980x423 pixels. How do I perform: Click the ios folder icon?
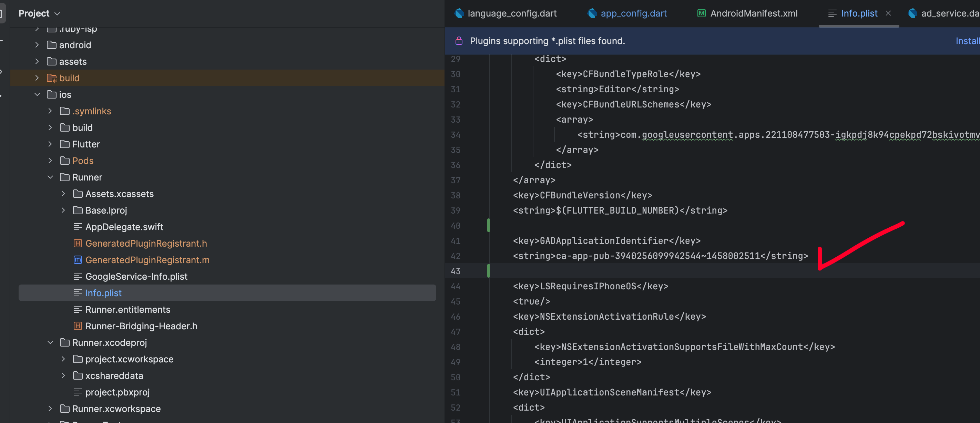coord(51,94)
